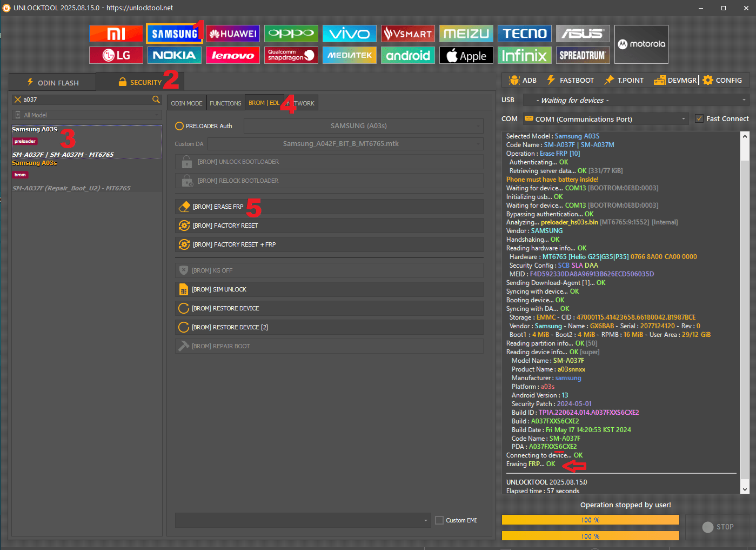Open the CONFIG gear settings

(722, 80)
